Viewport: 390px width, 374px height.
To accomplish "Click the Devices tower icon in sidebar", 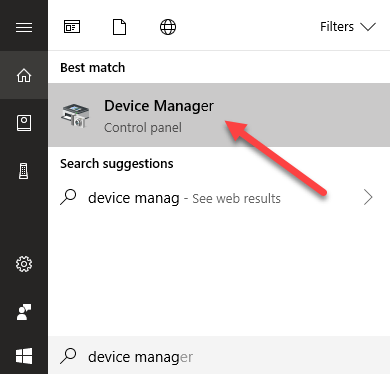I will click(24, 171).
